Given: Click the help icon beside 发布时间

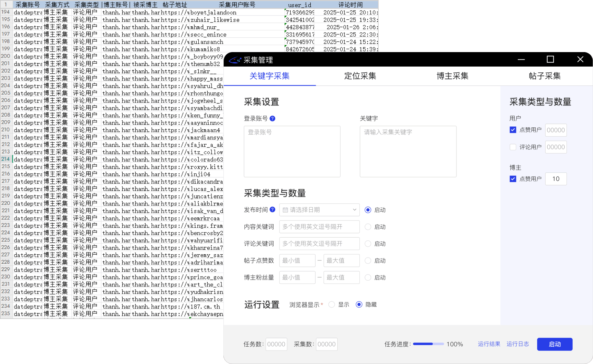Looking at the screenshot, I should point(272,210).
